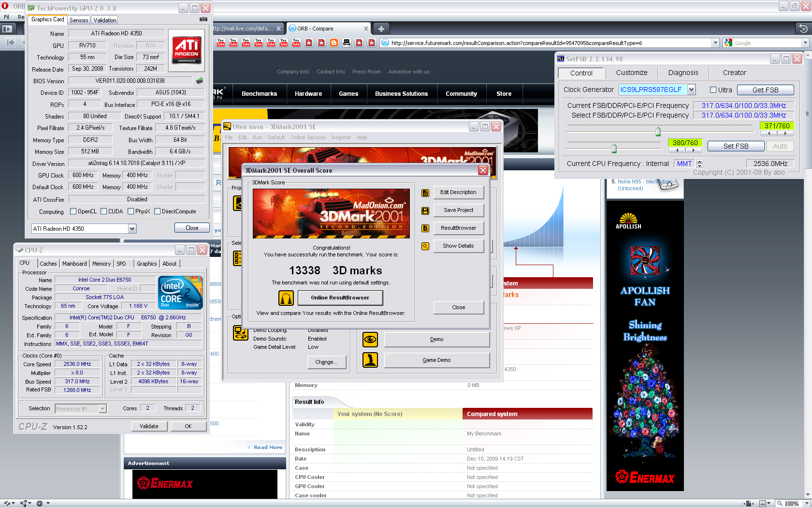
Task: Close the ORB - Compare browser tab
Action: [x=366, y=29]
